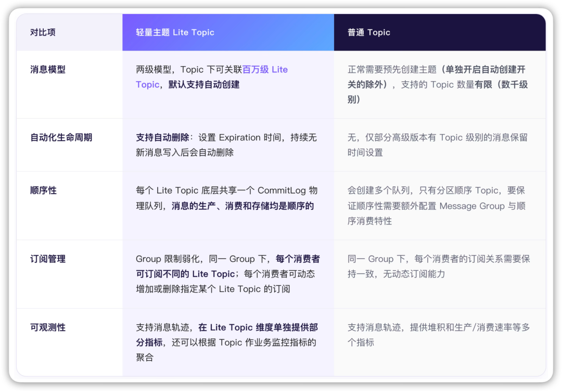Click the "自动化生命周期" row label
562x392 pixels.
click(x=61, y=137)
